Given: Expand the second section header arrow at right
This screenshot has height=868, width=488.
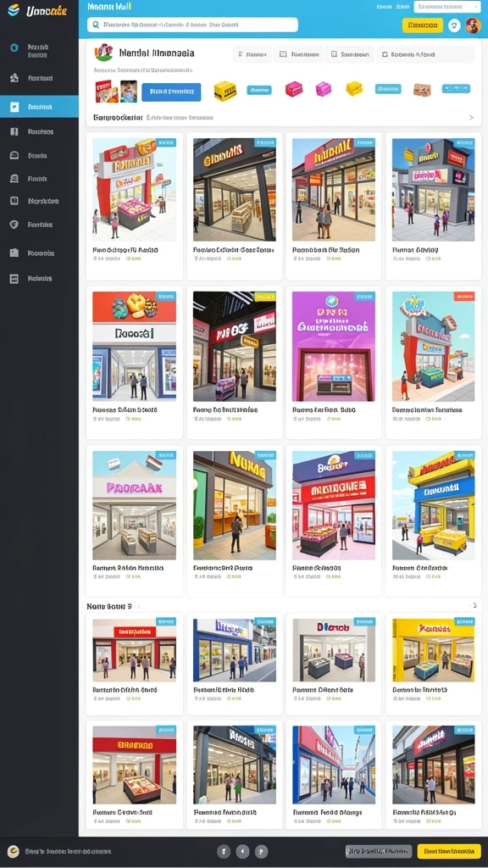Looking at the screenshot, I should tap(474, 606).
